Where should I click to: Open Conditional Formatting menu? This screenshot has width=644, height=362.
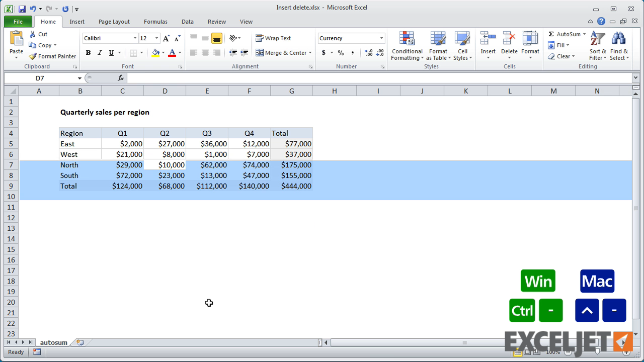[407, 46]
